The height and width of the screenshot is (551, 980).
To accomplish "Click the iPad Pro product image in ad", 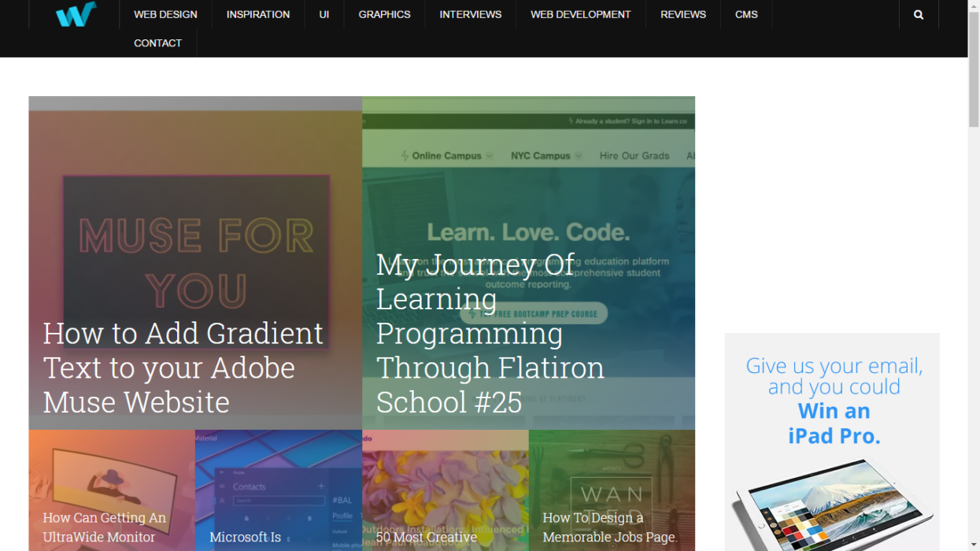I will tap(833, 504).
